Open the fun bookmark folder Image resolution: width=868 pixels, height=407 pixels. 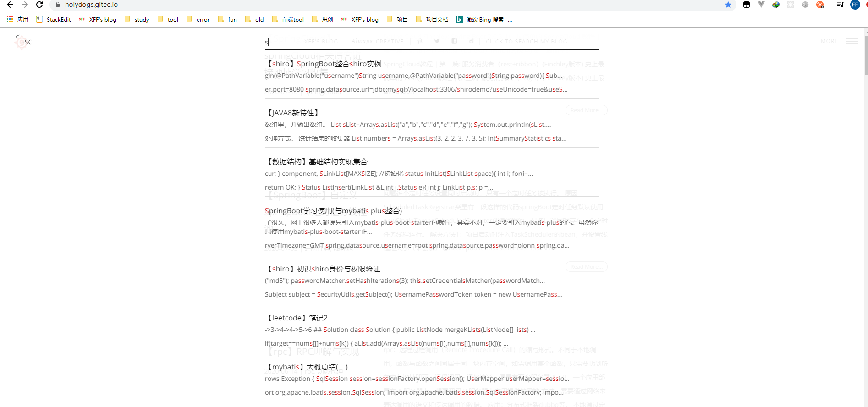click(x=228, y=19)
